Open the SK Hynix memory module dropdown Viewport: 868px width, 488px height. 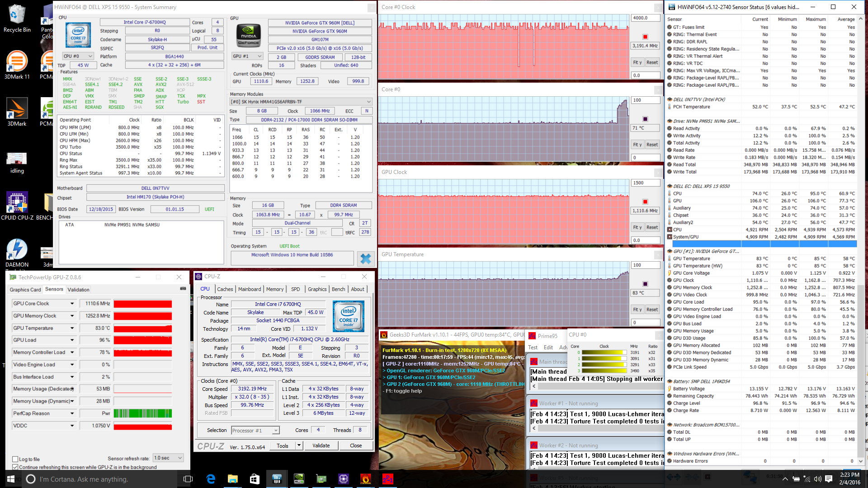click(301, 102)
